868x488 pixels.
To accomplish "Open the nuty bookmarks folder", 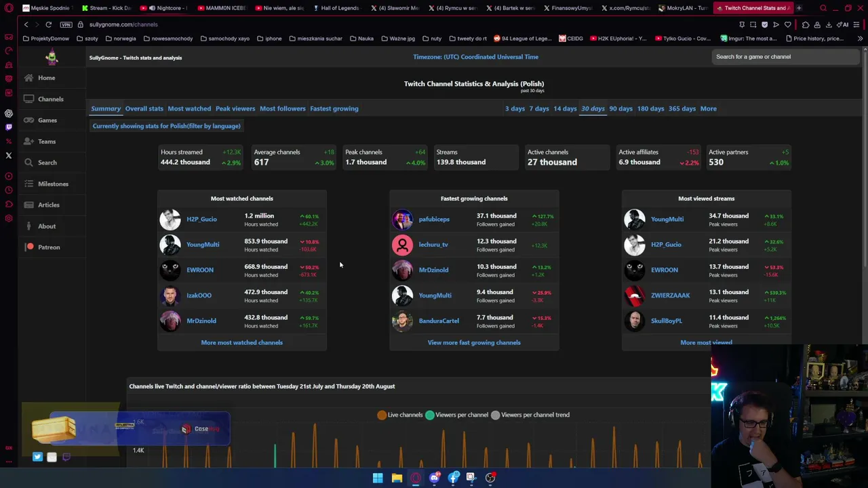I will pos(432,39).
